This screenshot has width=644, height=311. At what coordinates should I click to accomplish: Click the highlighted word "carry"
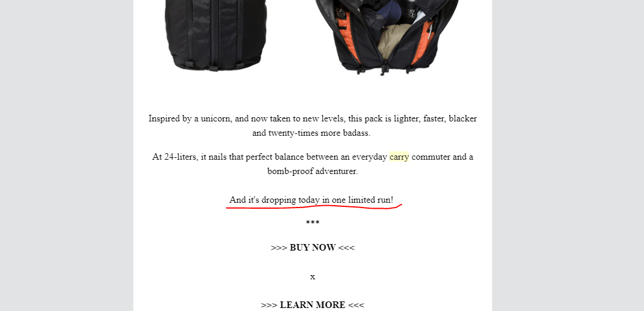(399, 157)
